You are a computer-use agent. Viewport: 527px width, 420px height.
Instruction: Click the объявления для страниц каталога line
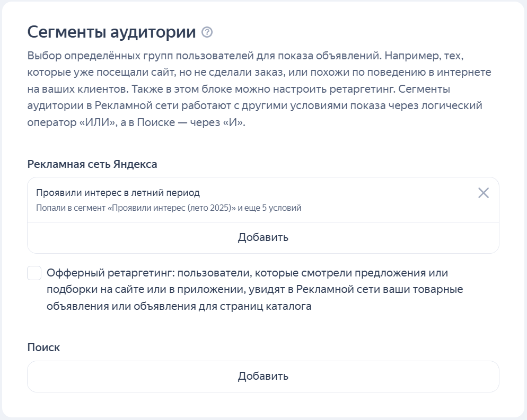tap(179, 307)
